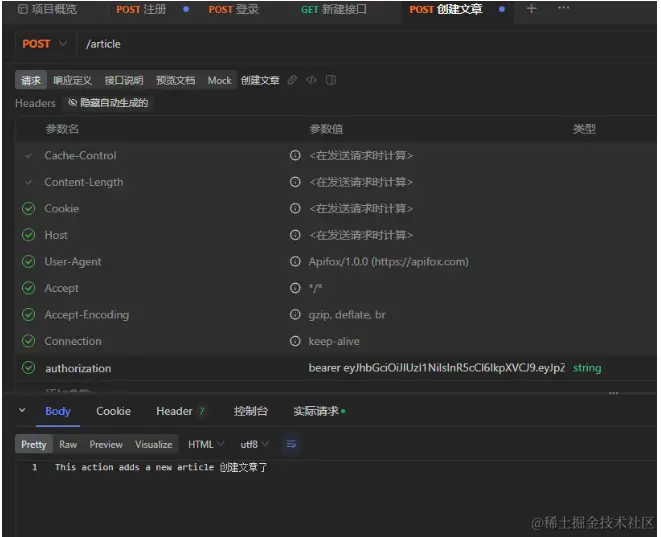Switch to GET 新建接口 tab
The width and height of the screenshot is (661, 537).
(x=333, y=9)
